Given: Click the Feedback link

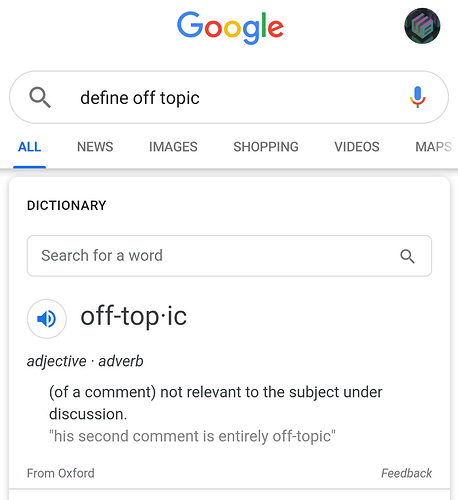Looking at the screenshot, I should tap(406, 473).
